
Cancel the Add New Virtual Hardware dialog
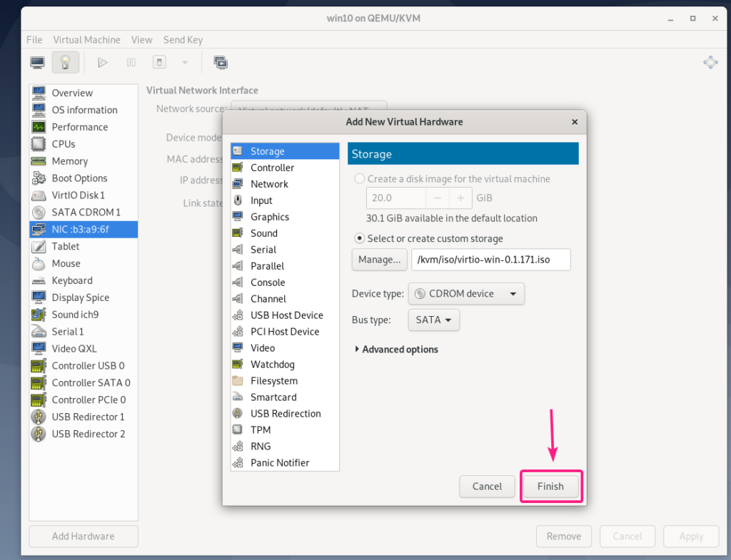click(x=487, y=487)
